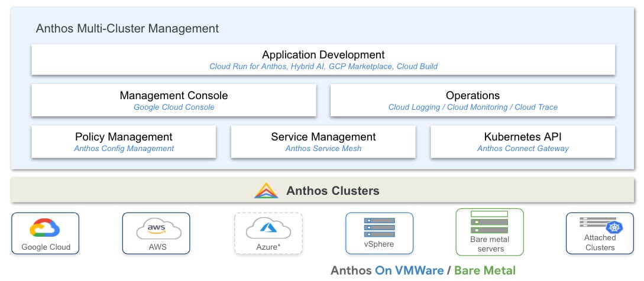This screenshot has height=281, width=644.
Task: Open the Application Development box
Action: point(323,60)
